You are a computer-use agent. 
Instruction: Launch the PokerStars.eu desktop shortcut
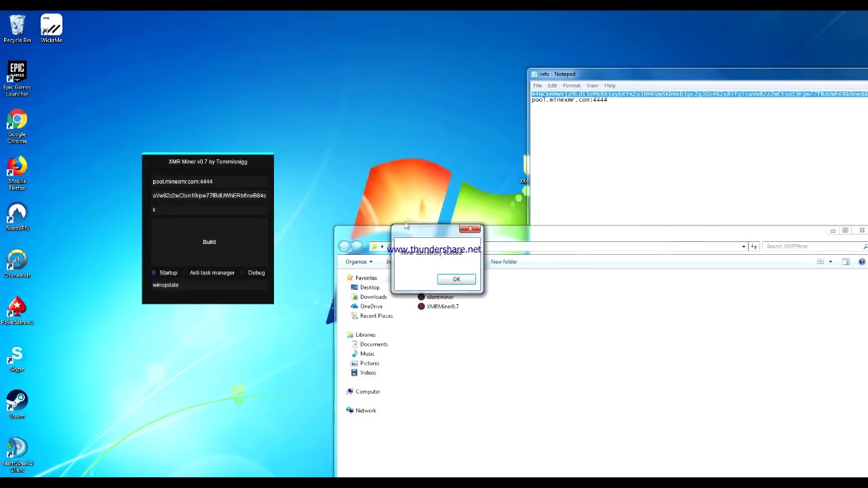coord(17,311)
